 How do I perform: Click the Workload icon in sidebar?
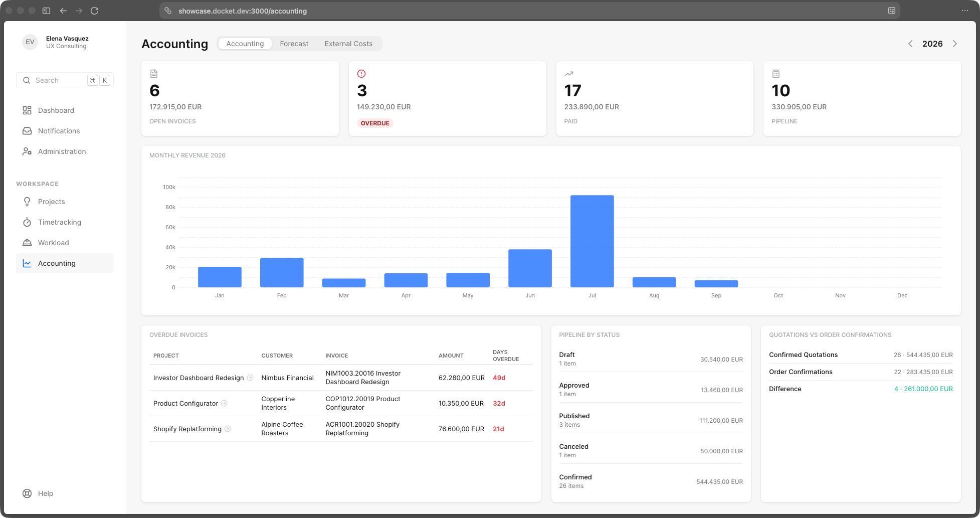27,243
